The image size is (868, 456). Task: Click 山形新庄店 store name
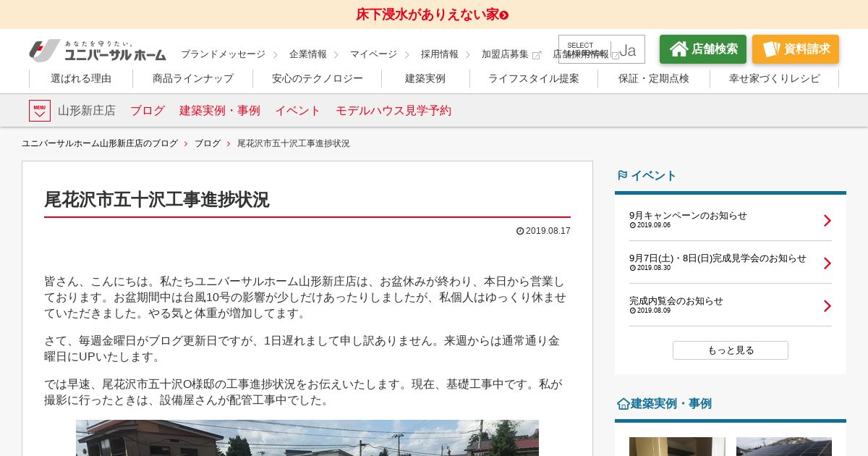pos(87,111)
